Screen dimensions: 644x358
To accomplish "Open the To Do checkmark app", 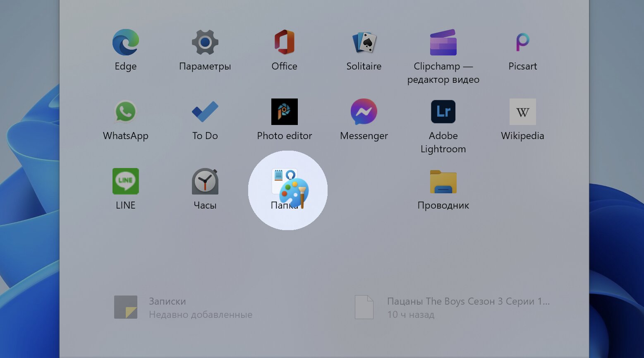I will (x=205, y=112).
